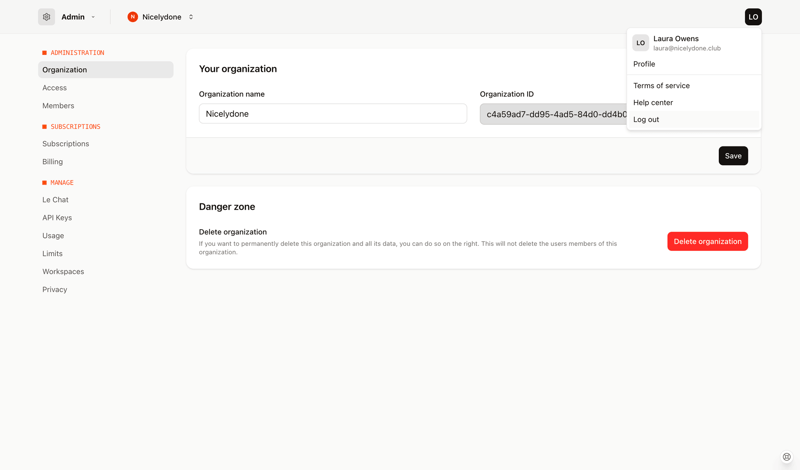Choose Log out in the user menu
Screen dimensions: 800x470
point(646,120)
